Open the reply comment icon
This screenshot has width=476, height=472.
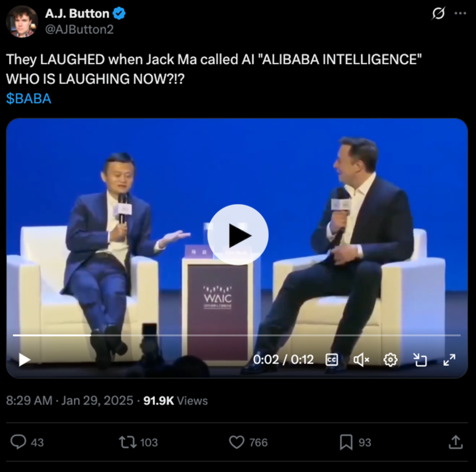point(18,442)
